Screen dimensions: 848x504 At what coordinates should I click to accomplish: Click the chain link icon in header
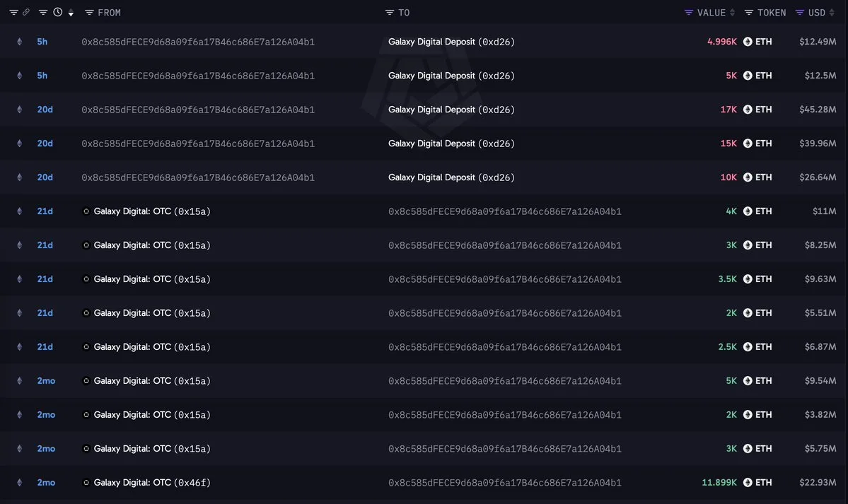(26, 12)
